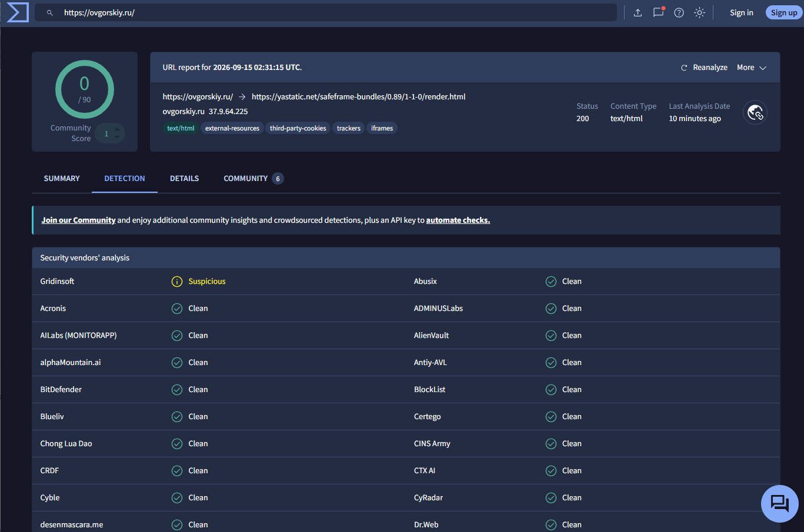Click the Gridinsoft vendor name

coord(57,282)
